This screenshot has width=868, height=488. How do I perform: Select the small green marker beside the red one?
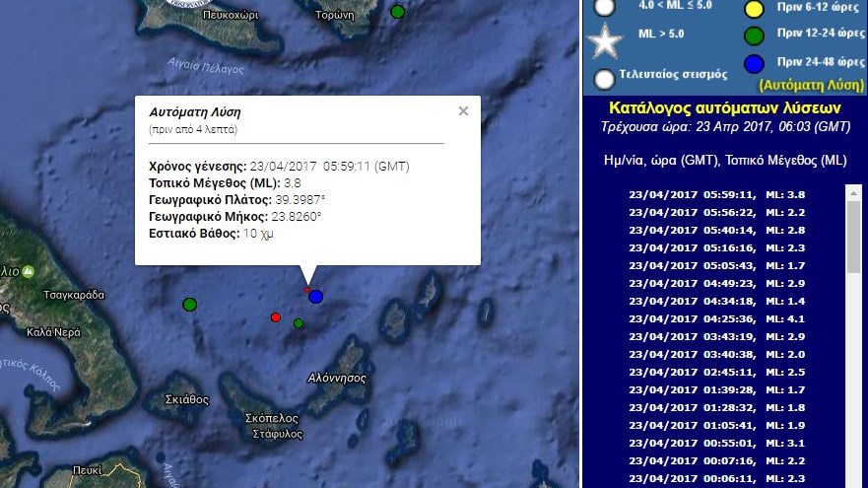coord(299,323)
